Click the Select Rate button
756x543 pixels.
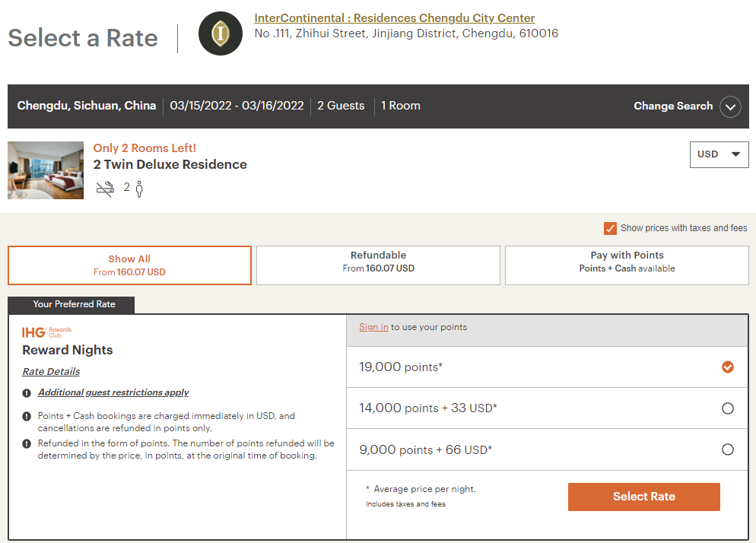643,497
